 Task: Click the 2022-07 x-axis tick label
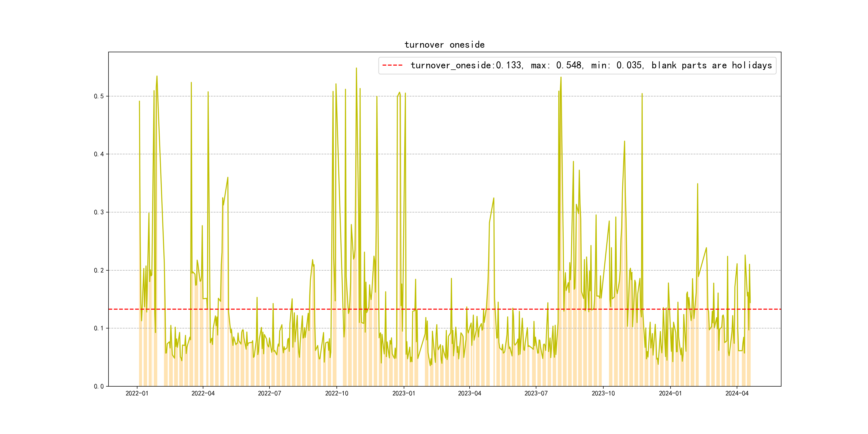pyautogui.click(x=269, y=393)
